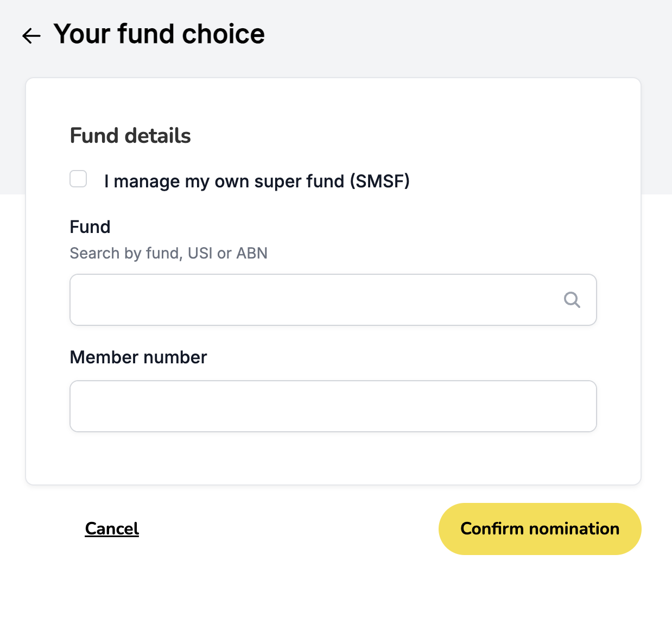Go back using the left arrow icon
This screenshot has width=672, height=630.
pyautogui.click(x=31, y=36)
